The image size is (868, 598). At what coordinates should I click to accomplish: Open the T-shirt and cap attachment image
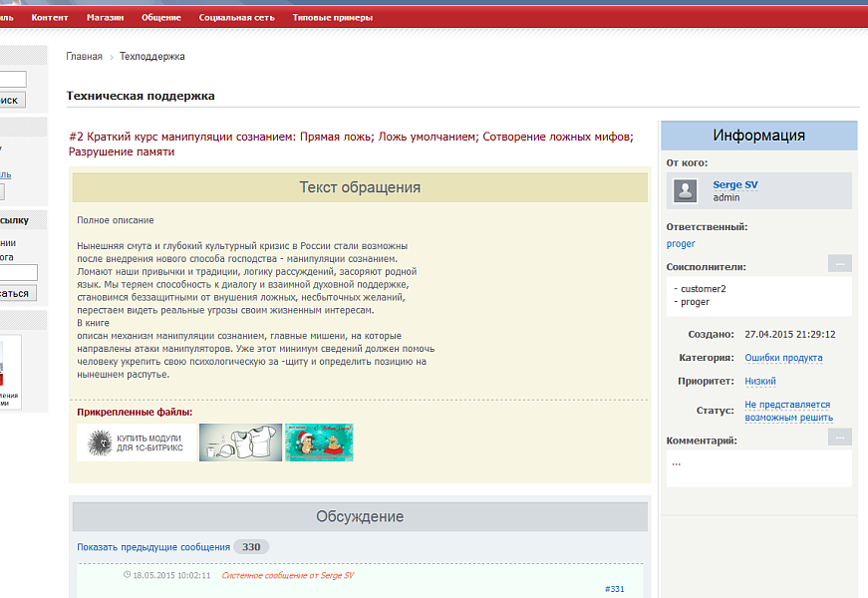(x=239, y=443)
